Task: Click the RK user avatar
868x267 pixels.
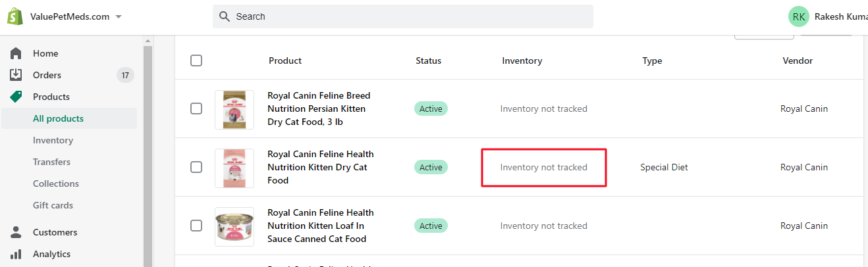Action: click(x=799, y=16)
